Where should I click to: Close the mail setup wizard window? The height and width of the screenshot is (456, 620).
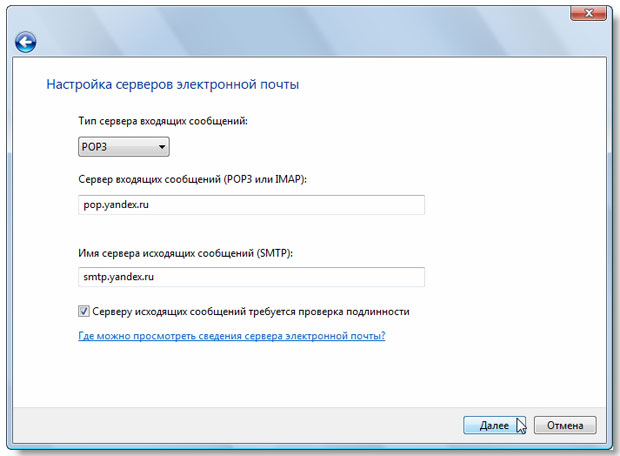(x=588, y=13)
